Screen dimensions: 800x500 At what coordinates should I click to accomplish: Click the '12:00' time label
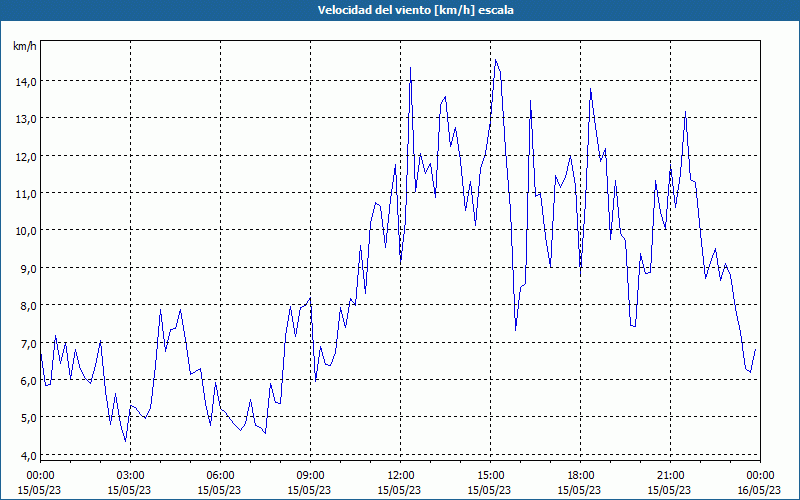(400, 476)
